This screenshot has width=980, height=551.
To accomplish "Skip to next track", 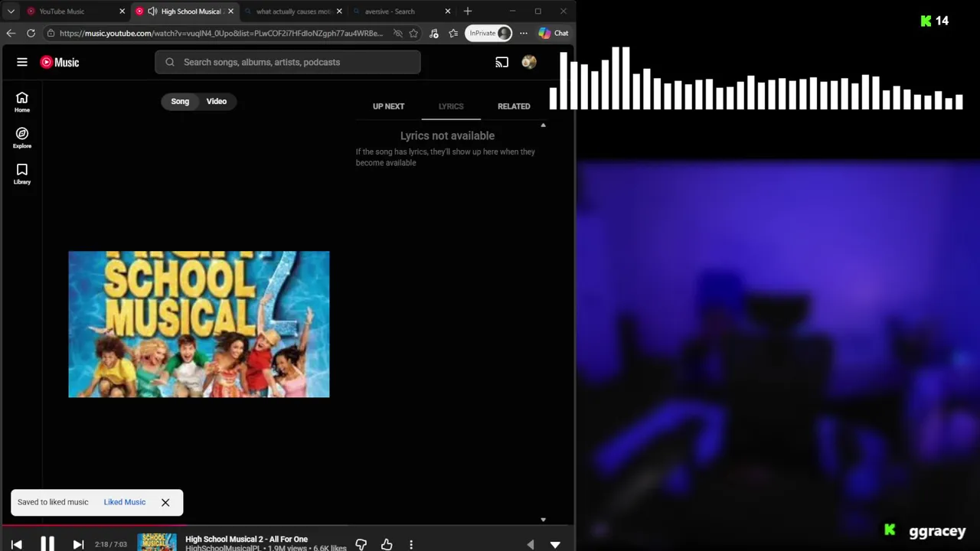I will click(x=78, y=544).
